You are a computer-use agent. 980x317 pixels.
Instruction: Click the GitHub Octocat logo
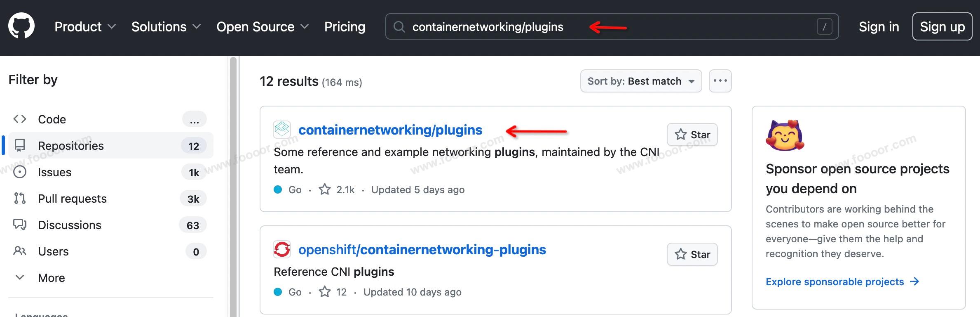21,26
